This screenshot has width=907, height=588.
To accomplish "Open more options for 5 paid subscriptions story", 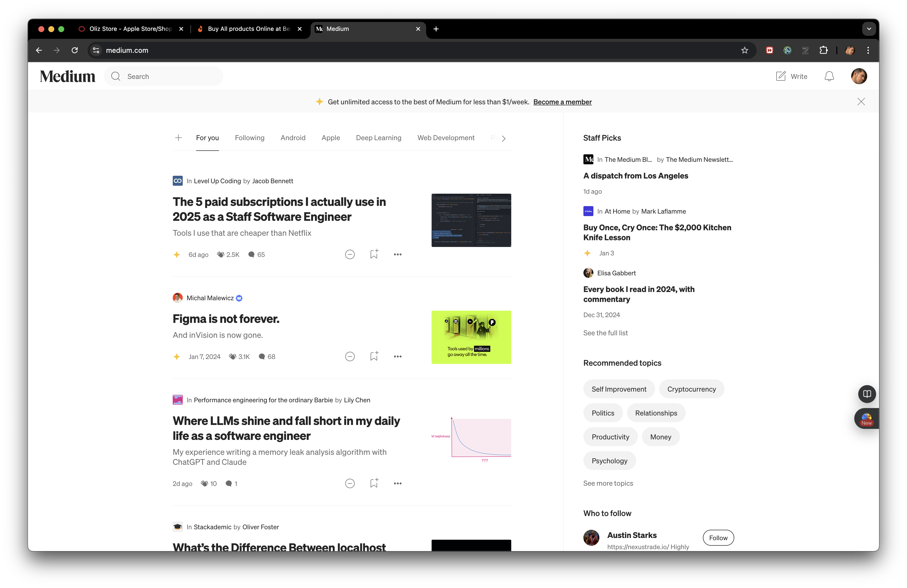I will tap(397, 255).
